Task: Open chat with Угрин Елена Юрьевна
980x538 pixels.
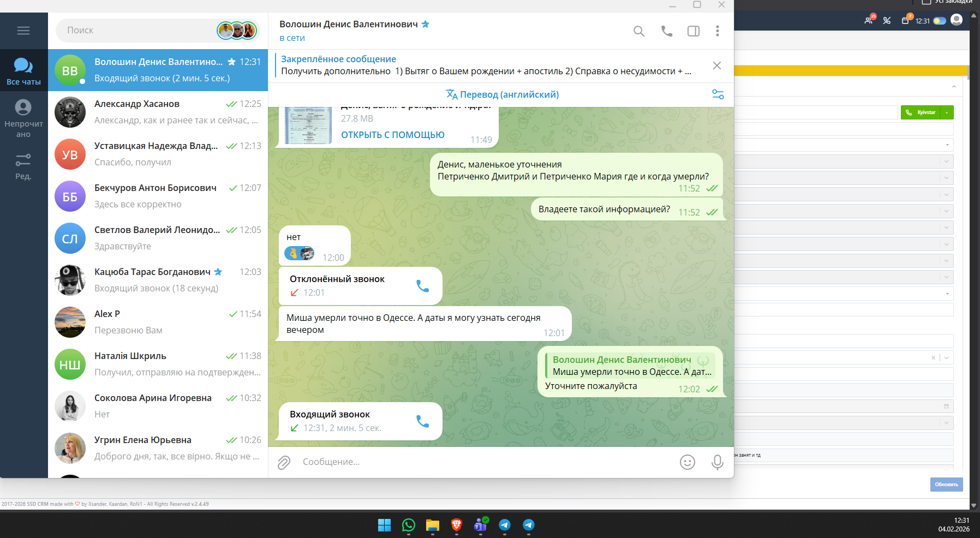Action: (x=158, y=448)
